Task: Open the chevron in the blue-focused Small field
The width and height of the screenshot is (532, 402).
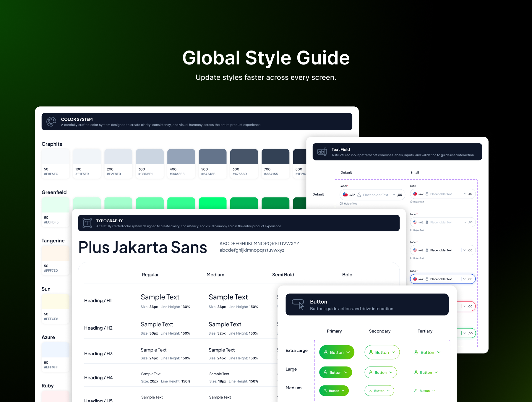Action: click(x=464, y=279)
